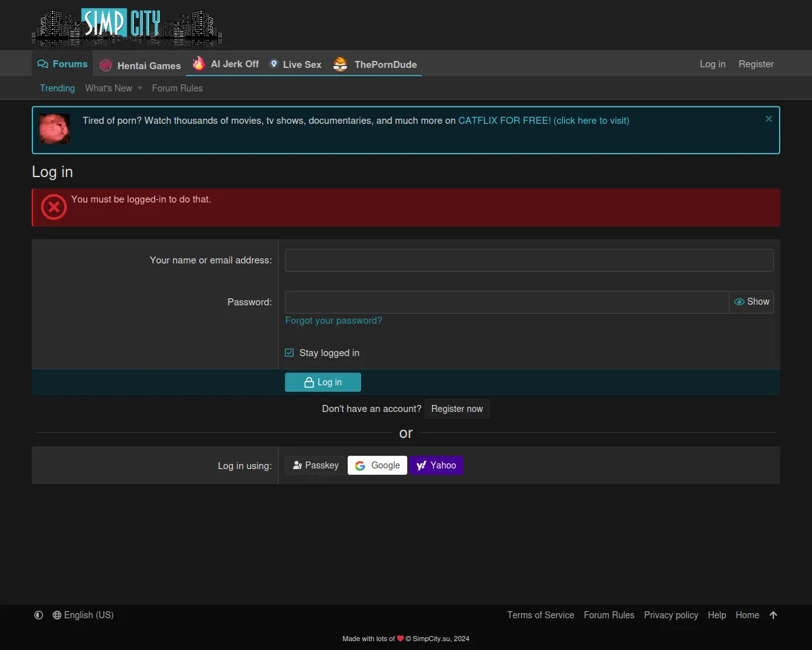Sign in using the Yahoo button
Image resolution: width=812 pixels, height=650 pixels.
coord(436,465)
